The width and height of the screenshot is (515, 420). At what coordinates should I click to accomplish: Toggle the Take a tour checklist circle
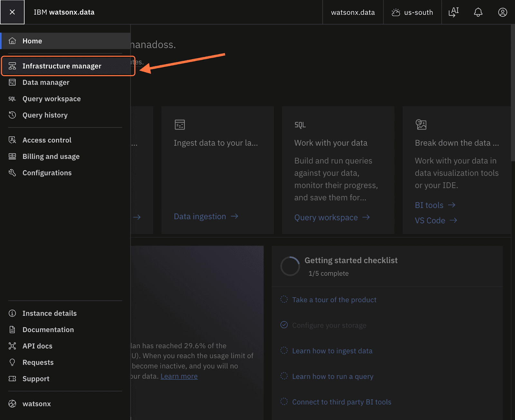284,299
